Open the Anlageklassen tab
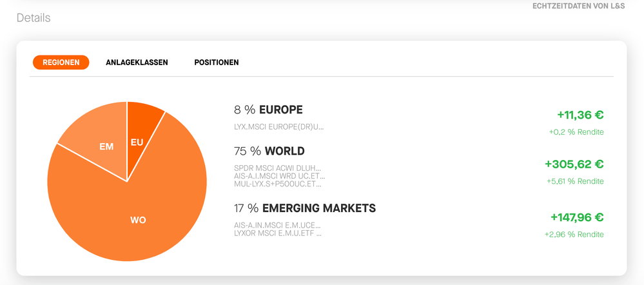This screenshot has width=644, height=285. pyautogui.click(x=137, y=63)
